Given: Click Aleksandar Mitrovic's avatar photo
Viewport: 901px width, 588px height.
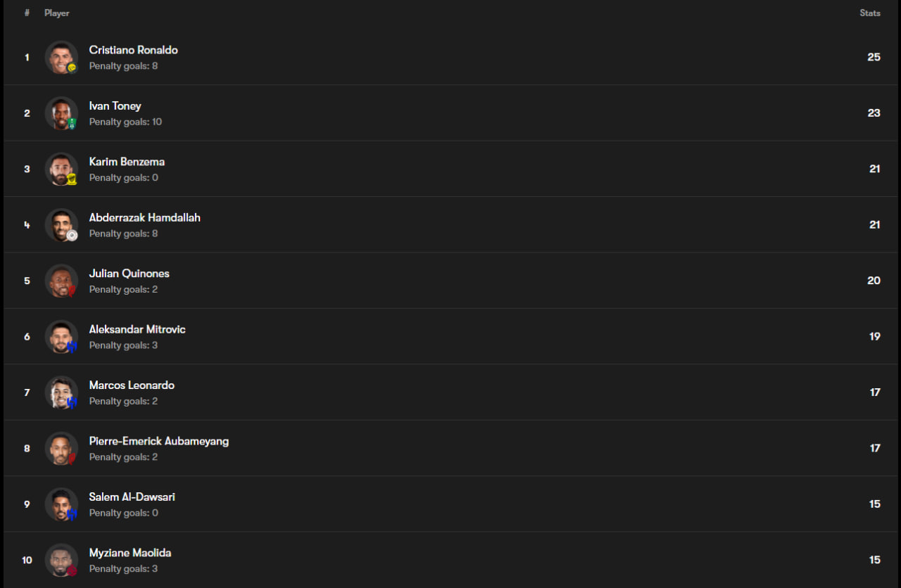Looking at the screenshot, I should (x=61, y=336).
